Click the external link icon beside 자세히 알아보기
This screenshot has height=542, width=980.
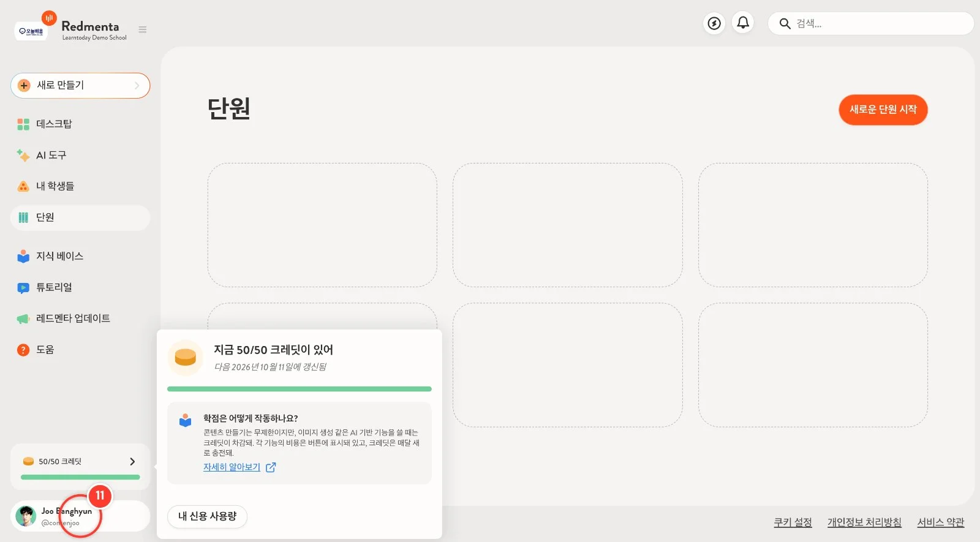(x=271, y=467)
